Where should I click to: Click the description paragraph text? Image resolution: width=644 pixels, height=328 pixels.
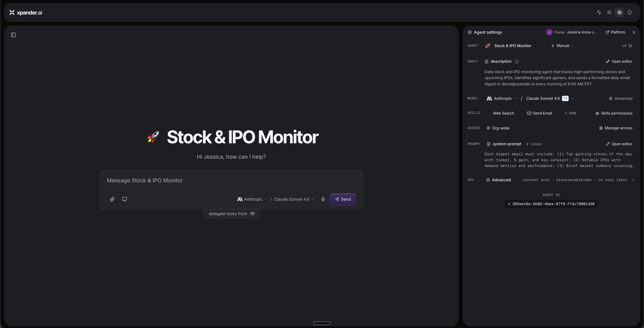pos(557,78)
